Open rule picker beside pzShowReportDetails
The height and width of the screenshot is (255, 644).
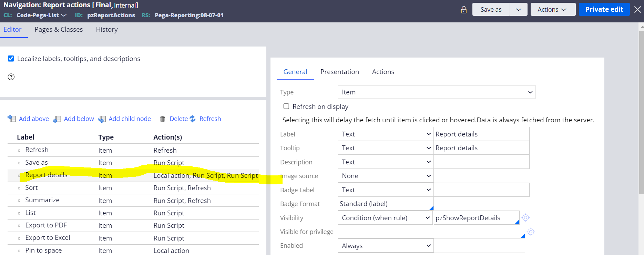pyautogui.click(x=525, y=218)
